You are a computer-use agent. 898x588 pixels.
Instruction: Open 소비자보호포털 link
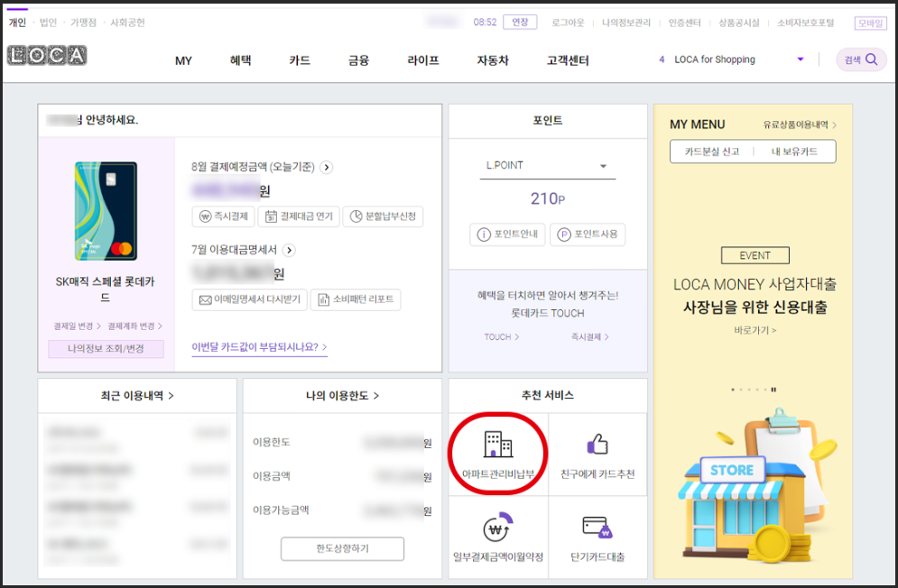tap(805, 23)
